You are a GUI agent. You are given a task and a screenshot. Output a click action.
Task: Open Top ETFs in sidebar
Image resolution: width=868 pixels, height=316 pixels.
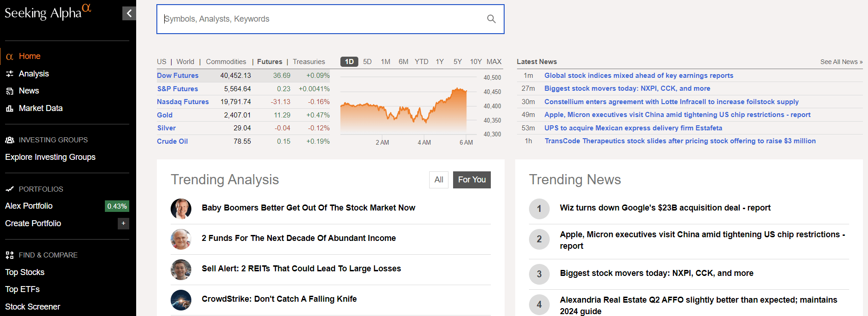pos(23,289)
